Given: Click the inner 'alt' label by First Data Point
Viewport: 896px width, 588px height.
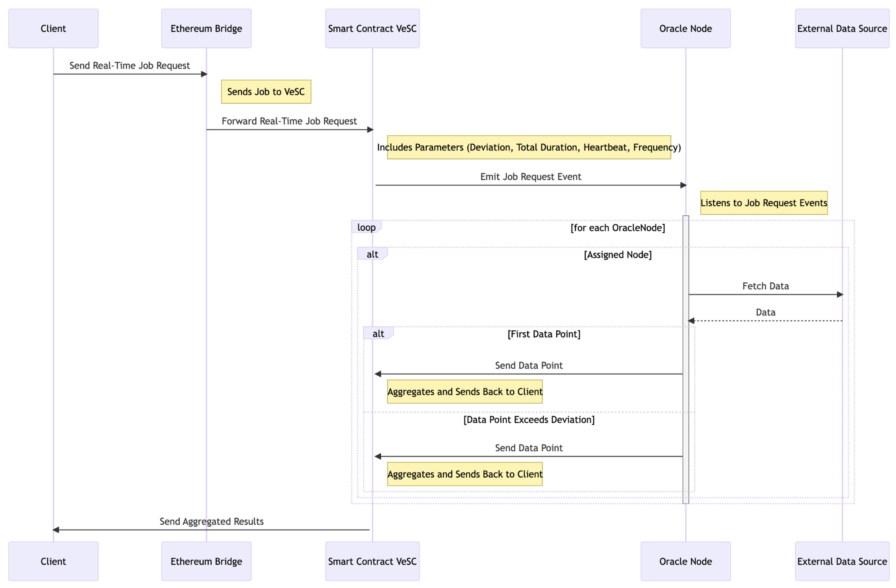Looking at the screenshot, I should click(x=378, y=334).
